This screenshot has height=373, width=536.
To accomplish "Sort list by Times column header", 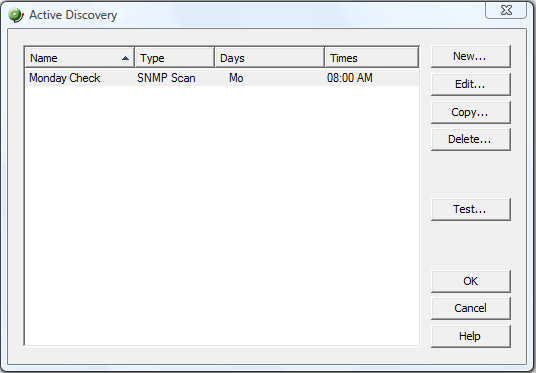I will [372, 58].
